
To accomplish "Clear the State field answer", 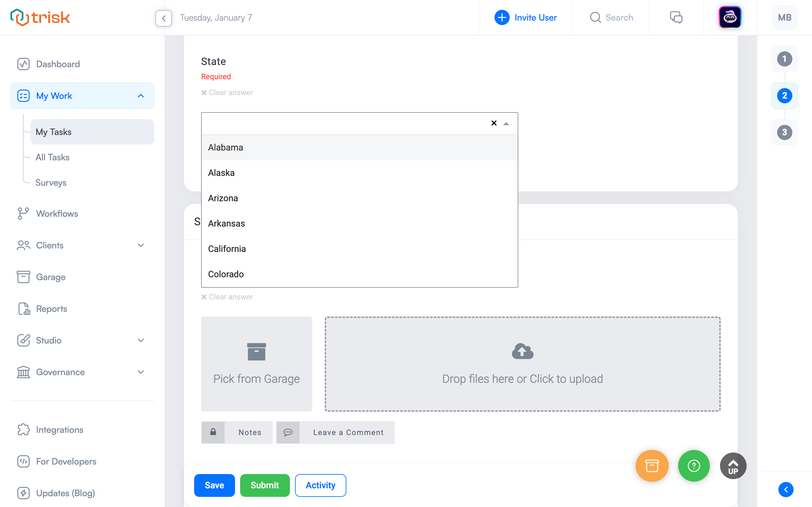I will point(227,92).
